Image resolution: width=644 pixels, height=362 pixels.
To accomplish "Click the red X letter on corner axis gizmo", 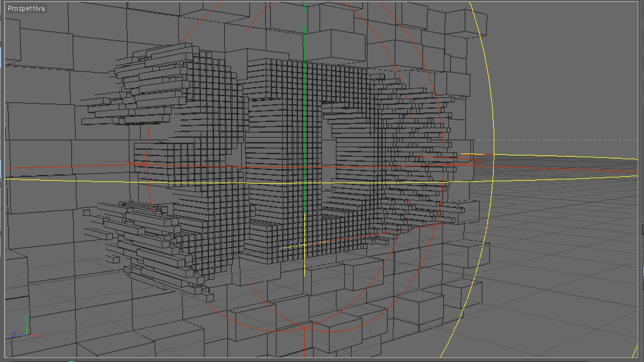I will pyautogui.click(x=39, y=335).
